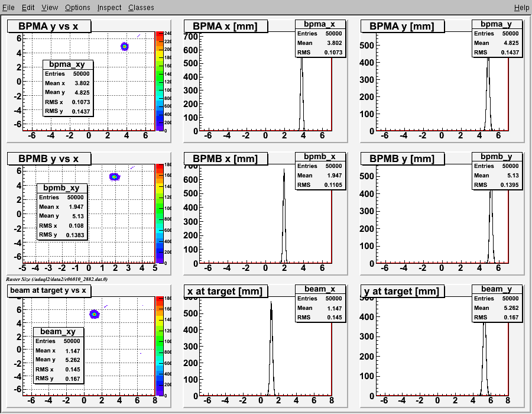This screenshot has height=414, width=532.
Task: Open the Edit menu
Action: click(x=28, y=8)
